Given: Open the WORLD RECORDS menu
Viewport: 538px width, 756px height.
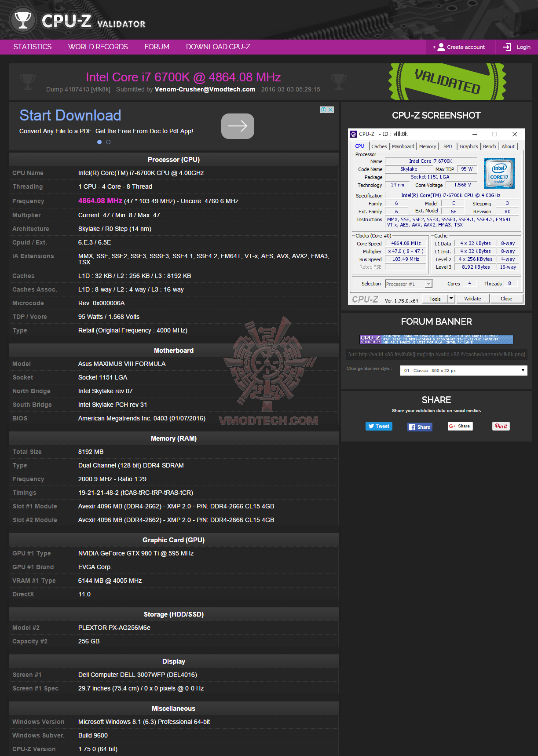Looking at the screenshot, I should click(x=98, y=47).
